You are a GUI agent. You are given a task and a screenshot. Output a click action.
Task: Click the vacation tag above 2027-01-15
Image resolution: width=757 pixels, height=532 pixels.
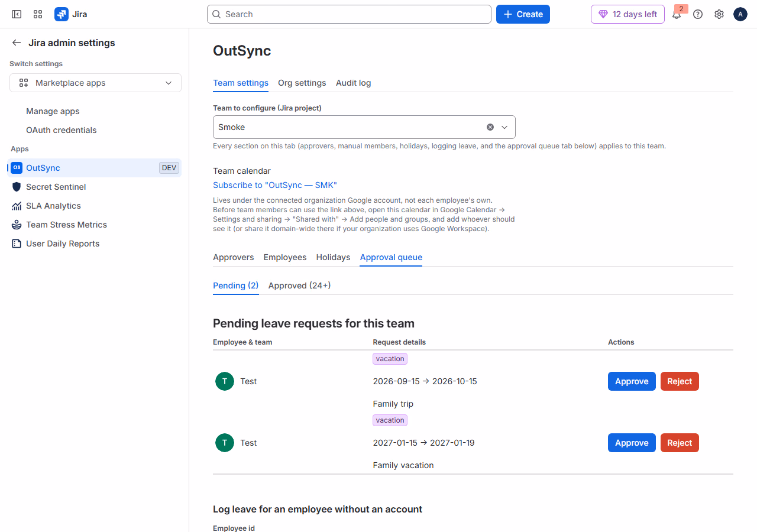390,420
